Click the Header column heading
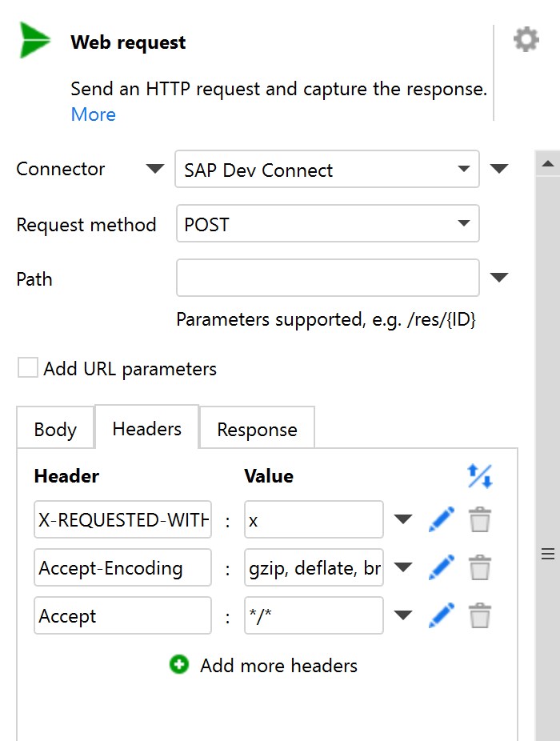Viewport: 560px width, 741px height. coord(66,476)
